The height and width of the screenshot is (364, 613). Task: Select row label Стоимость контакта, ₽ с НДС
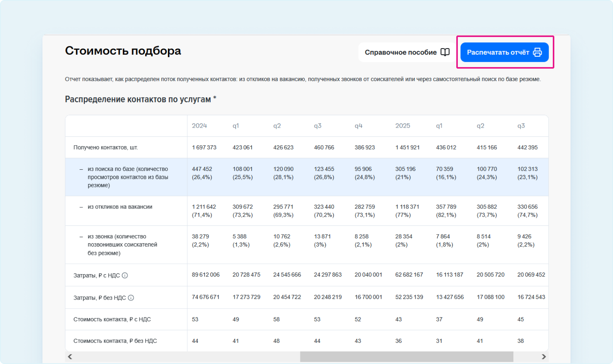coord(112,319)
